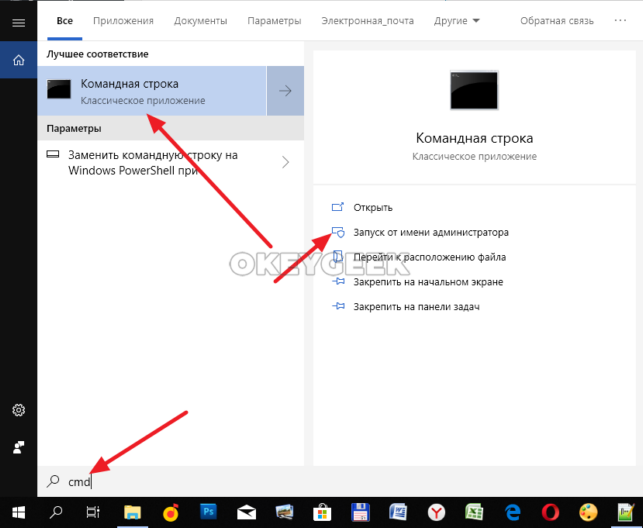Viewport: 643px width, 528px height.
Task: Click Открыть action
Action: [373, 207]
